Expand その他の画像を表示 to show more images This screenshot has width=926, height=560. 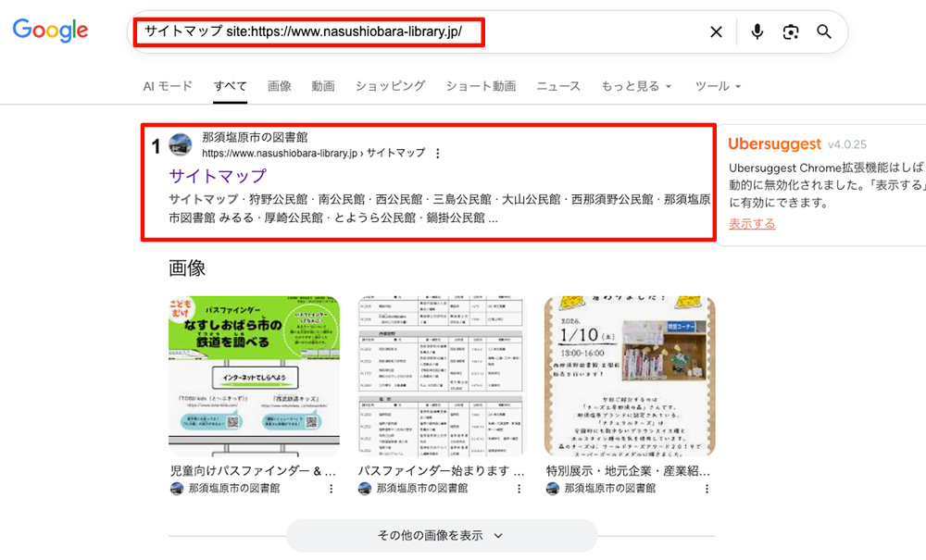(x=442, y=535)
